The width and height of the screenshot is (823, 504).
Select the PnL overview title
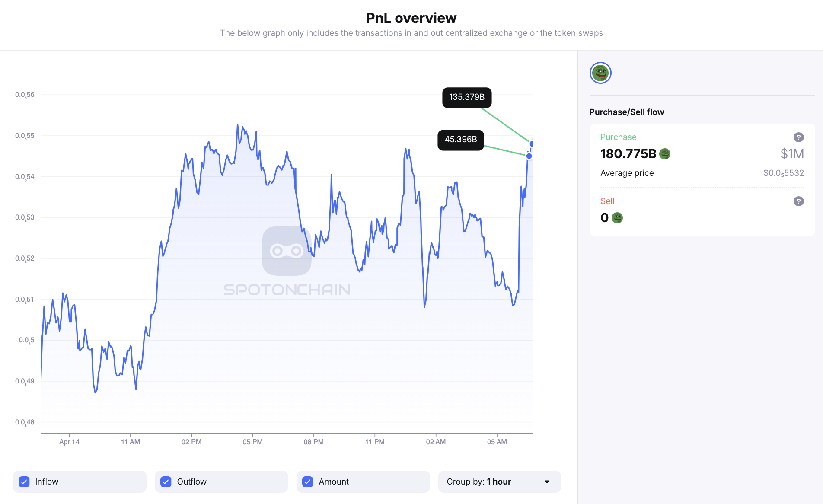[411, 18]
